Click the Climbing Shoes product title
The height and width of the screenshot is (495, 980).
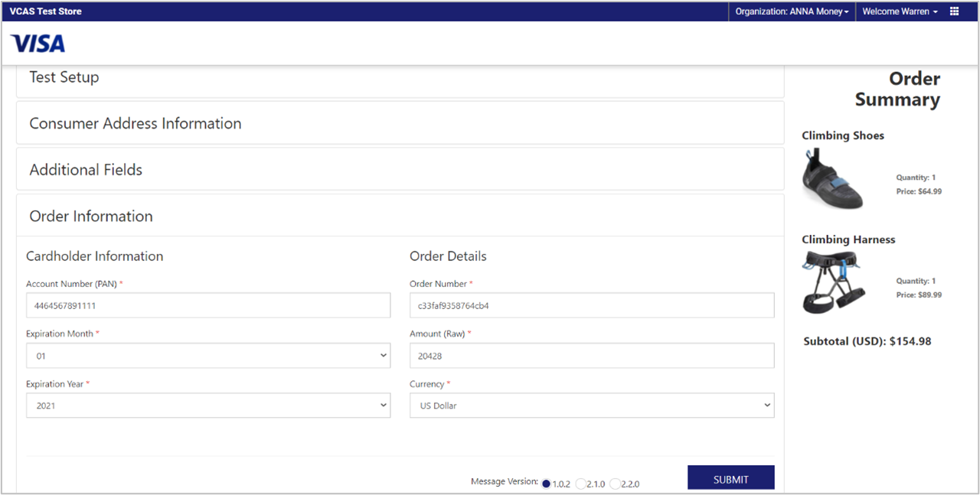tap(843, 135)
